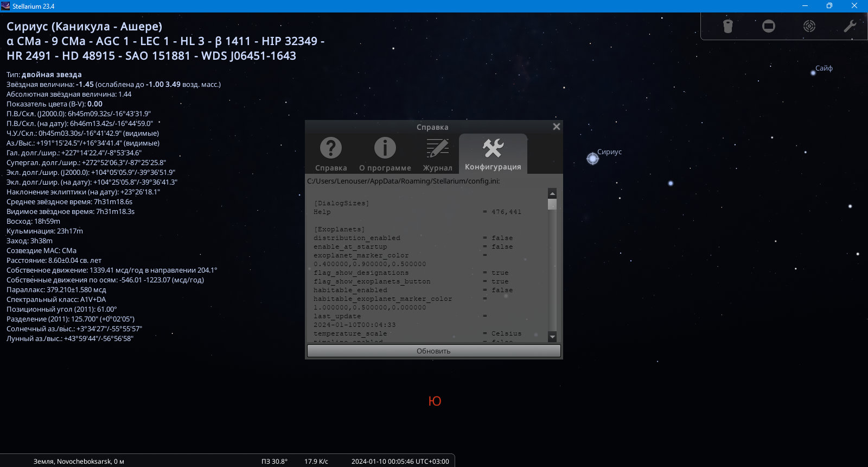The height and width of the screenshot is (467, 868).
Task: Click the exoplanet_marker_color config line
Action: 400,255
